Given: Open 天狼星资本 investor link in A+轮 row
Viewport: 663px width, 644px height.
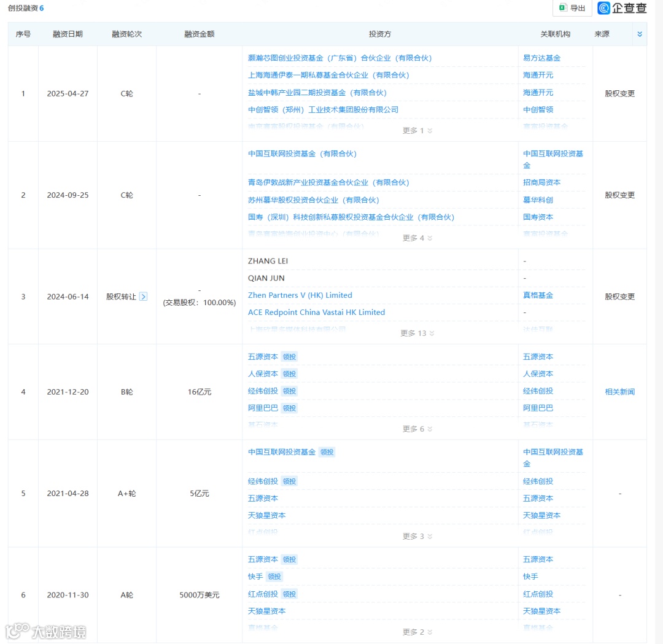Looking at the screenshot, I should (x=266, y=516).
